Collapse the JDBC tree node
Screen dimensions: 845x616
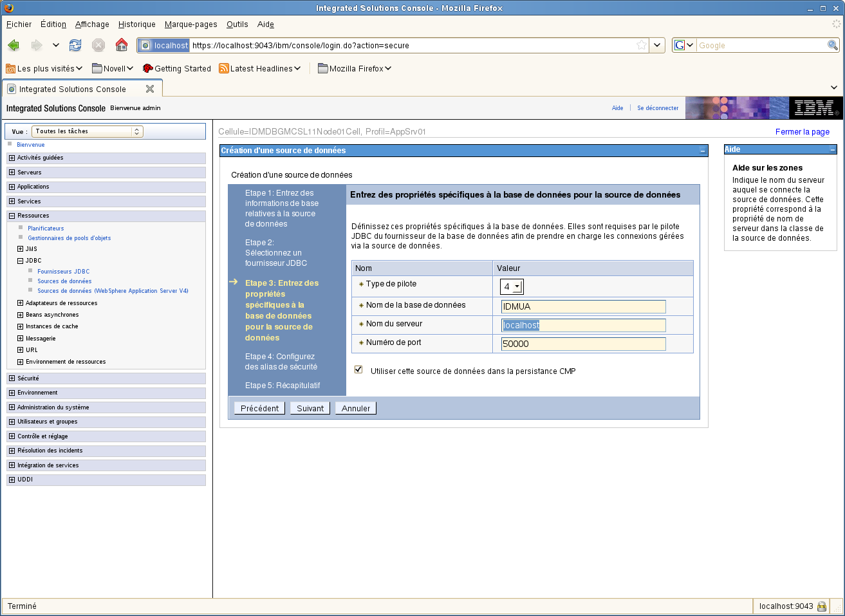click(x=20, y=261)
